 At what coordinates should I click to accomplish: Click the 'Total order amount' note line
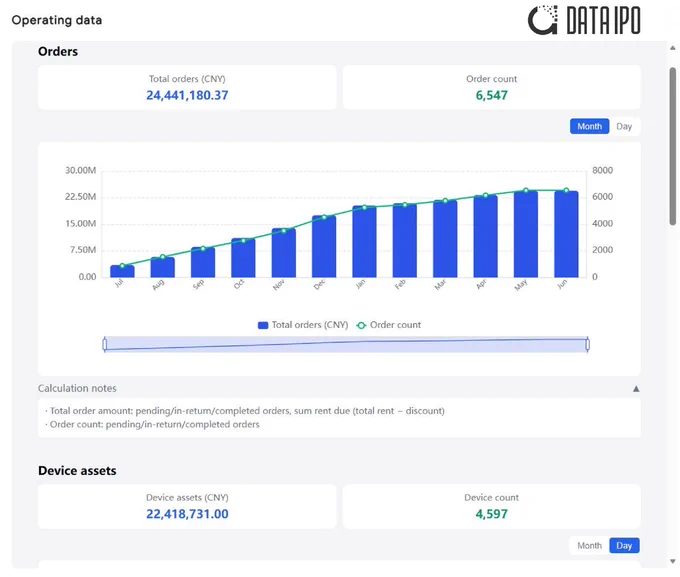pyautogui.click(x=245, y=411)
